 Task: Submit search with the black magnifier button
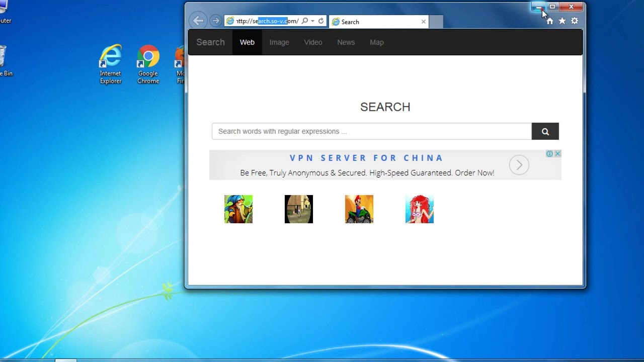coord(545,131)
